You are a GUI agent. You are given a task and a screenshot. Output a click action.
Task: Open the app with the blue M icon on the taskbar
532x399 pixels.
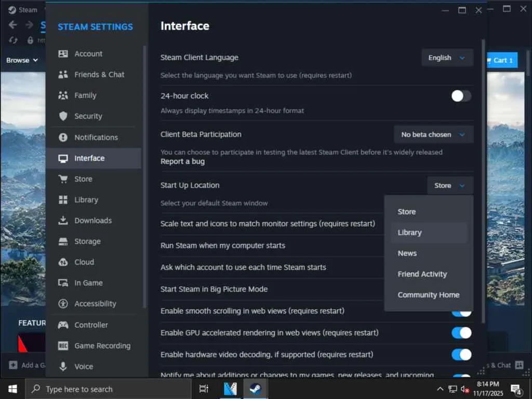[x=230, y=389]
